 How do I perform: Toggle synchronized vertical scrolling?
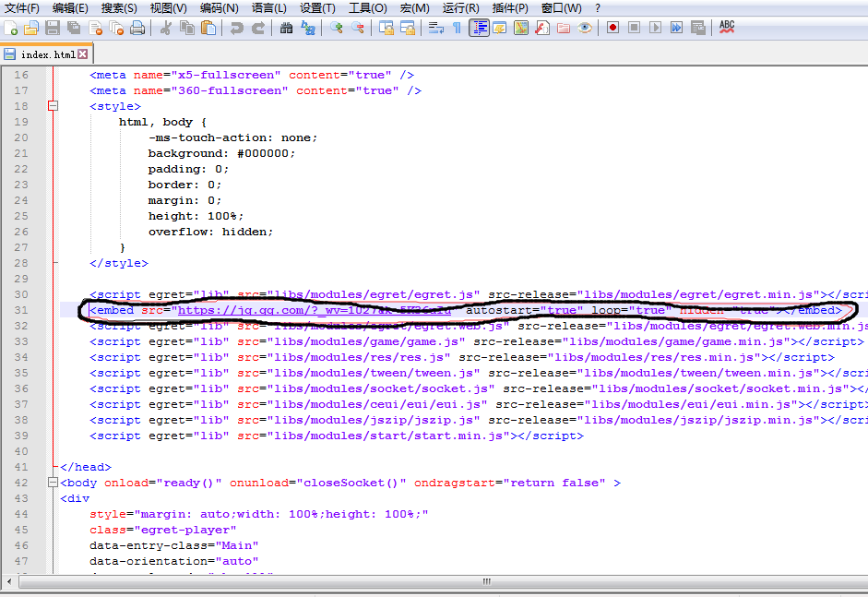[386, 28]
